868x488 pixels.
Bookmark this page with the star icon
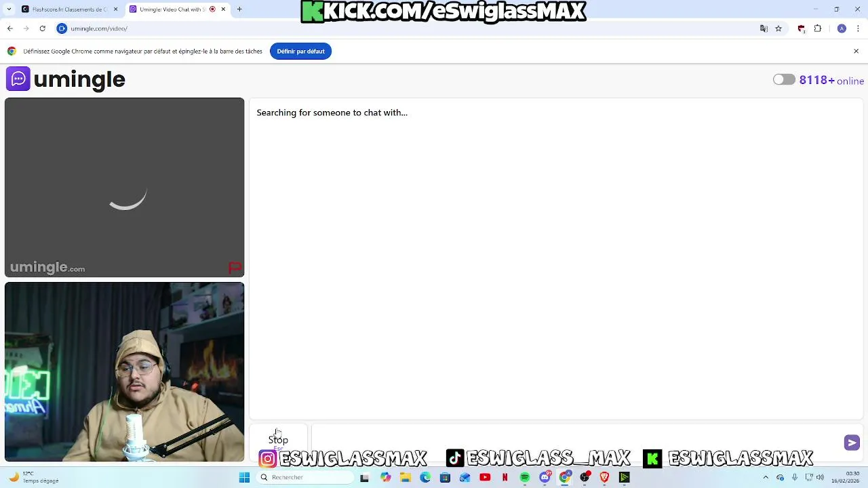(778, 28)
